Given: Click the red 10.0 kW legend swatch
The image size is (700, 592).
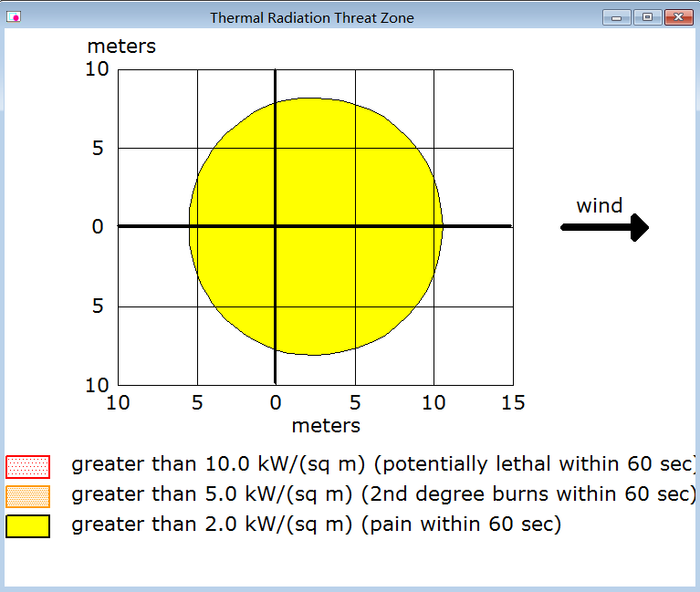Looking at the screenshot, I should click(x=27, y=467).
